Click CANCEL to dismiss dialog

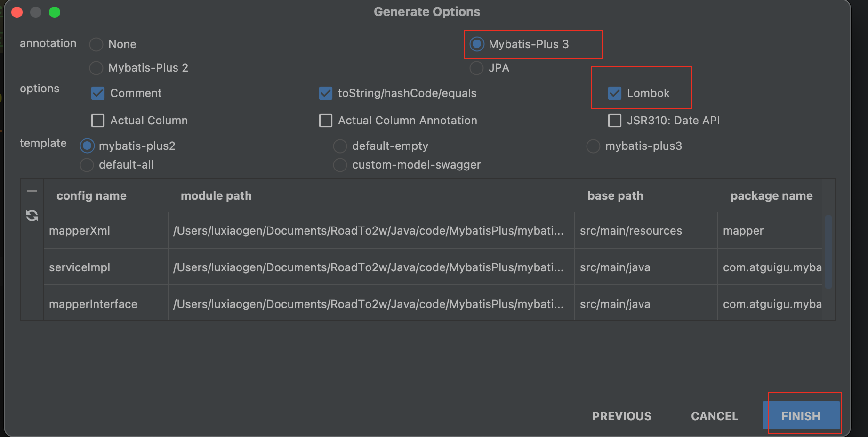tap(715, 416)
